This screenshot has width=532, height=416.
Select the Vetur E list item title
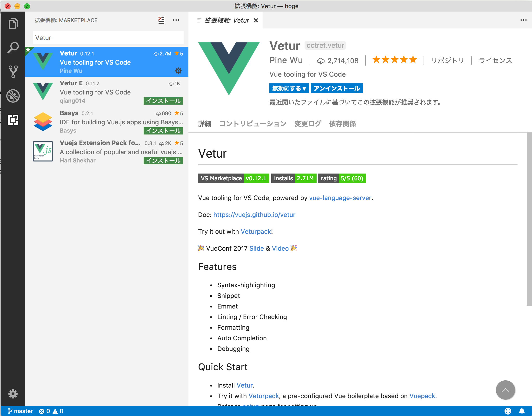(71, 83)
